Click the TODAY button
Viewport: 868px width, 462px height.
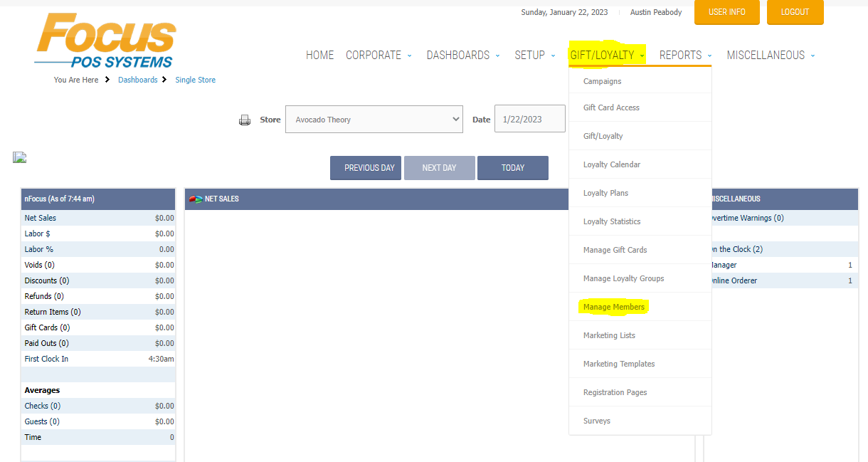512,168
